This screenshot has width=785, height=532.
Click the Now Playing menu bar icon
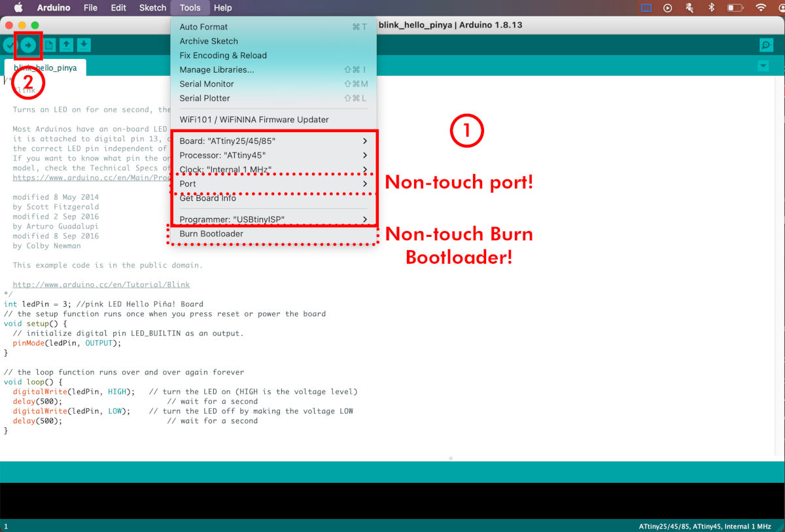667,8
